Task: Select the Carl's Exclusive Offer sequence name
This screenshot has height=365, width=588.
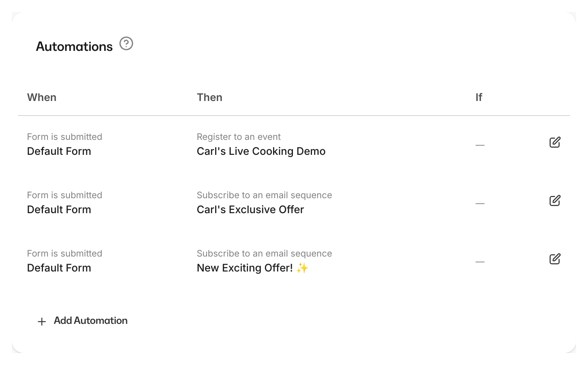Action: point(250,210)
